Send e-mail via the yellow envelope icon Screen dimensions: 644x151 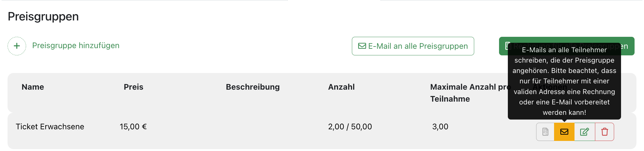click(564, 132)
